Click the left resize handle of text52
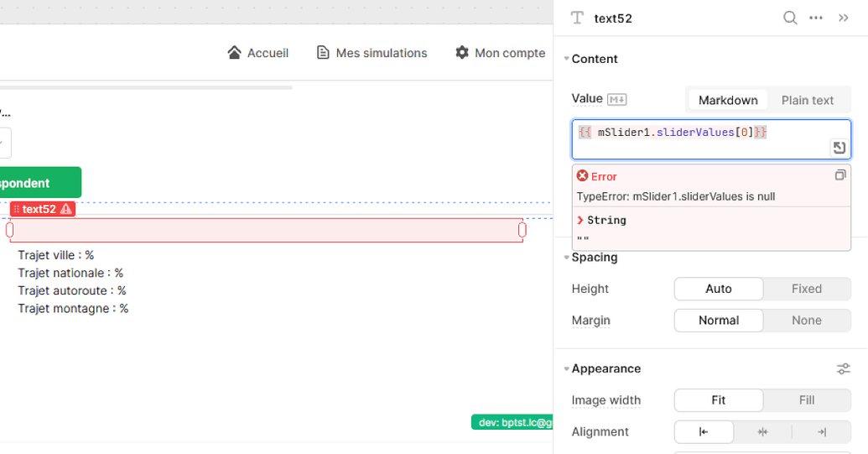Viewport: 868px width, 454px height. coord(9,229)
